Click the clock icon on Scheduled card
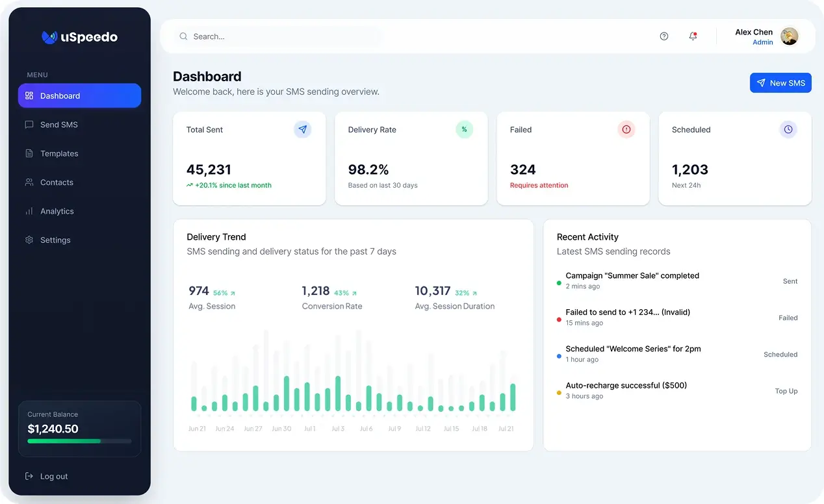824x504 pixels. pyautogui.click(x=788, y=129)
